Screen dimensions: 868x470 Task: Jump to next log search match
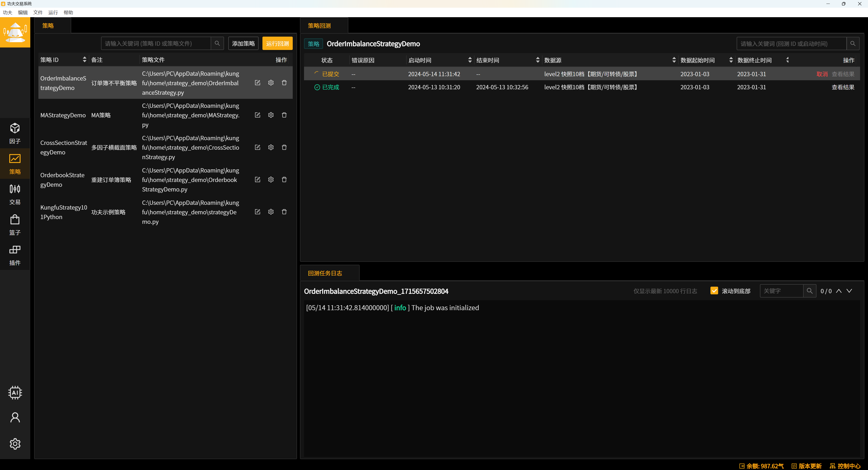coord(849,291)
